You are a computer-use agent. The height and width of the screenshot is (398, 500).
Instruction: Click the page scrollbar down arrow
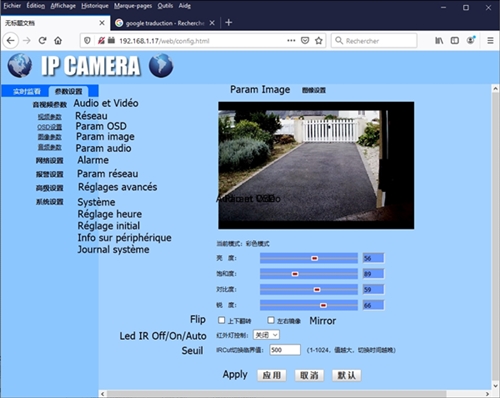495,385
